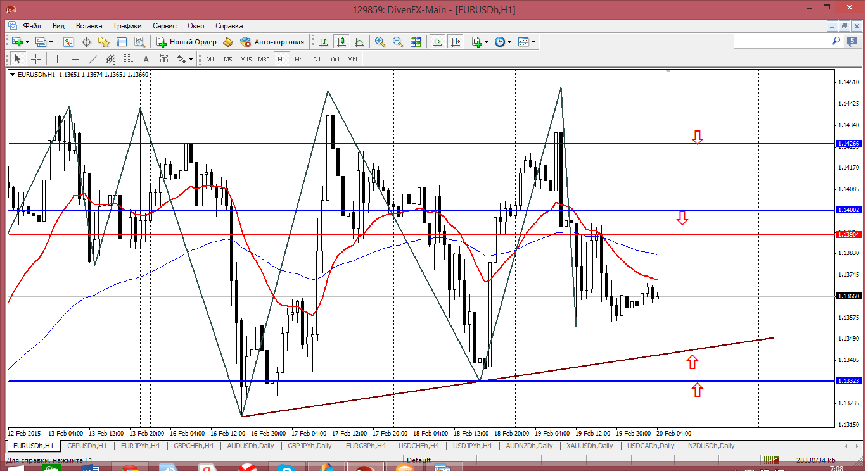The width and height of the screenshot is (868, 471).
Task: Click the Market Watch icon
Action: coord(68,42)
